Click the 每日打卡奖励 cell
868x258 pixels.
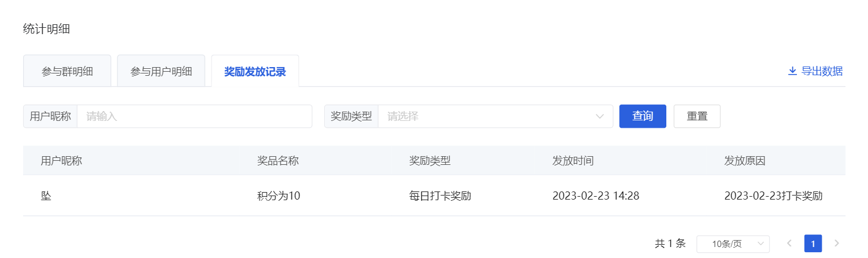[x=440, y=196]
